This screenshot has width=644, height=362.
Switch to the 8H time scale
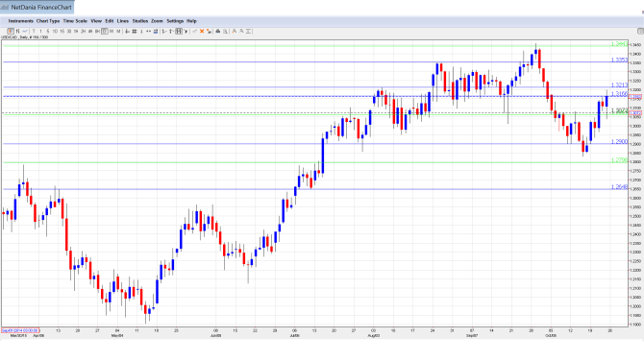point(97,31)
